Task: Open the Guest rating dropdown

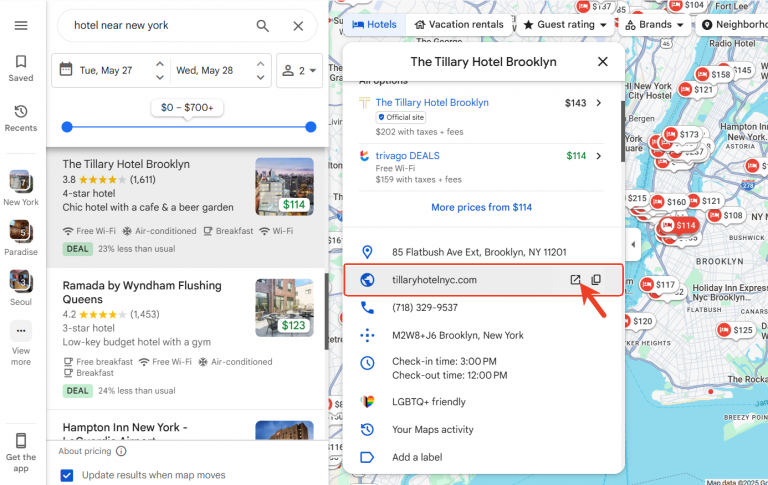Action: pyautogui.click(x=565, y=24)
